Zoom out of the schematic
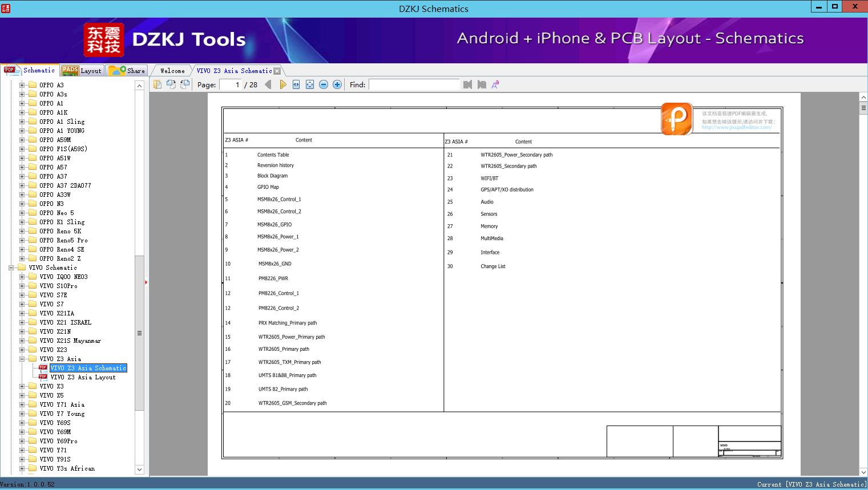 (324, 84)
